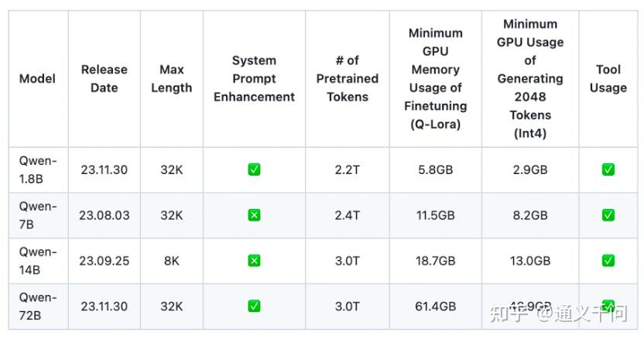Select the 61.4GB finetuning memory cell
The height and width of the screenshot is (339, 644).
tap(435, 306)
